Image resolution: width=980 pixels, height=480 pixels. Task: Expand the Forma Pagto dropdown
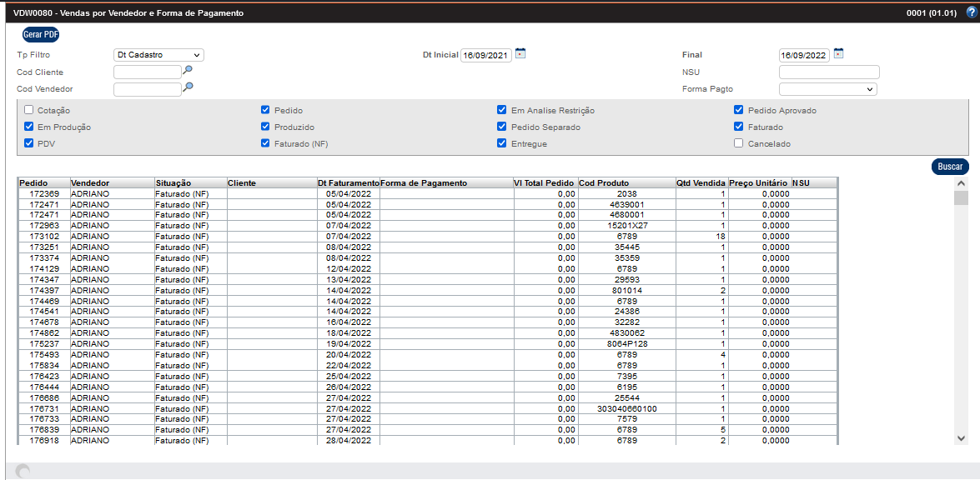click(x=827, y=88)
